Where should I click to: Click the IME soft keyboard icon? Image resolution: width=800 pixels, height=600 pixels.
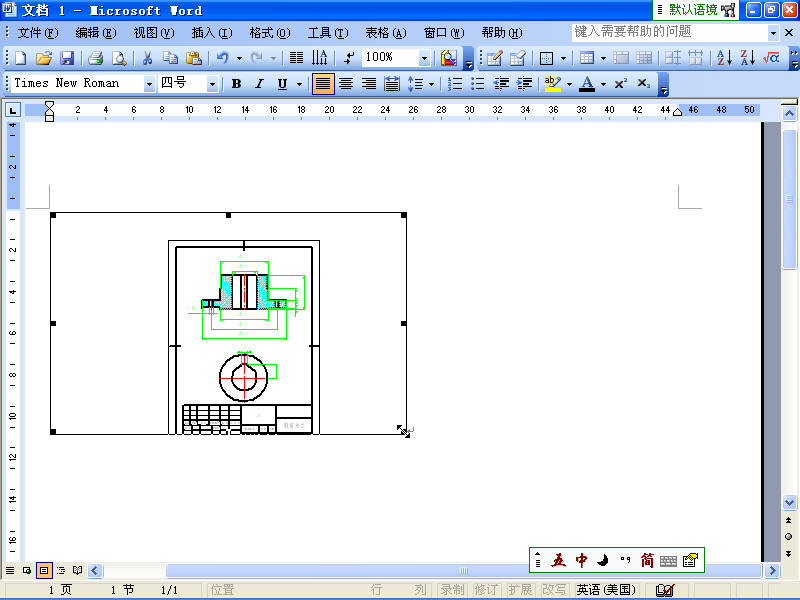pos(668,561)
